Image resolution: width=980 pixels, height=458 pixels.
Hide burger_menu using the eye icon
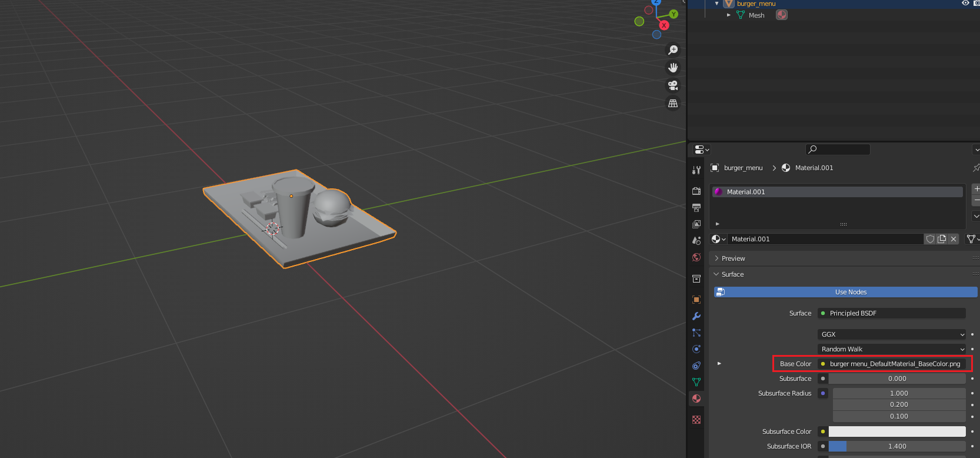coord(965,4)
